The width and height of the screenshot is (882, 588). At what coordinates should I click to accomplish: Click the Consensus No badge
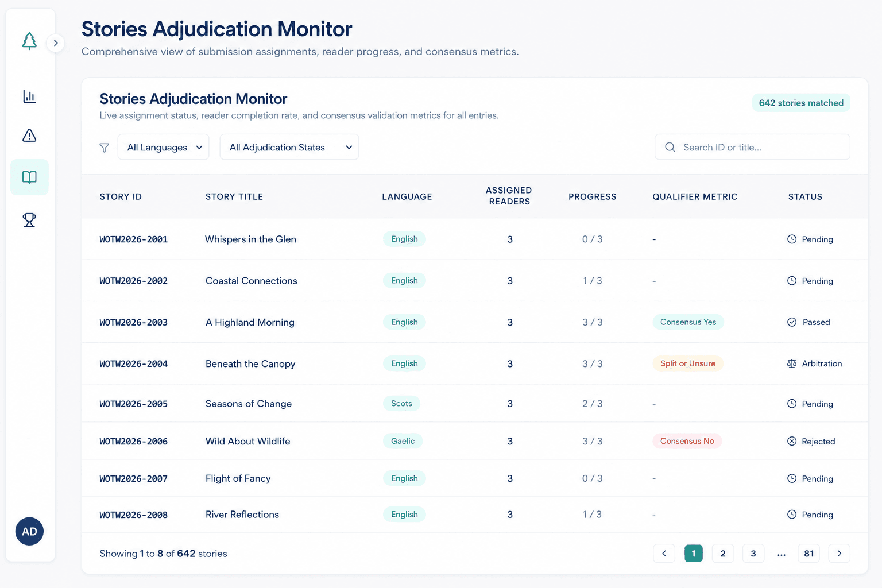687,441
